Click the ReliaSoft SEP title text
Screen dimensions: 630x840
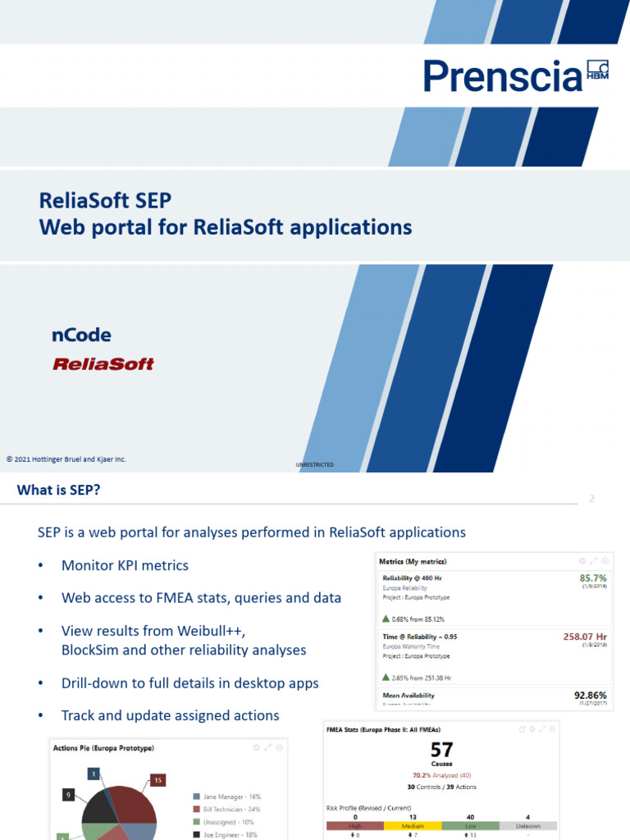tap(105, 200)
